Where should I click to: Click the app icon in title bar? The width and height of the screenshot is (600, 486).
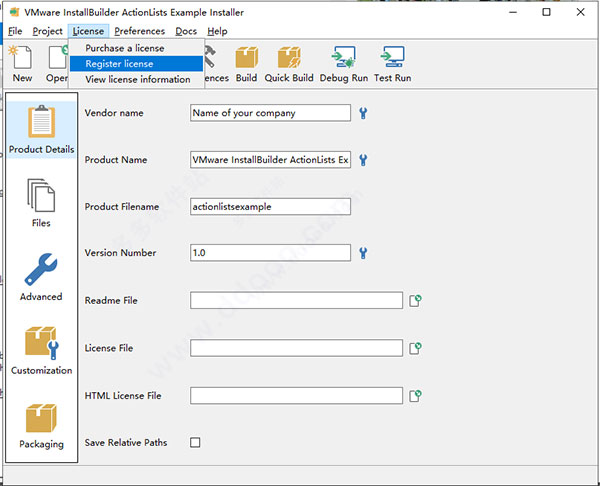click(x=15, y=12)
